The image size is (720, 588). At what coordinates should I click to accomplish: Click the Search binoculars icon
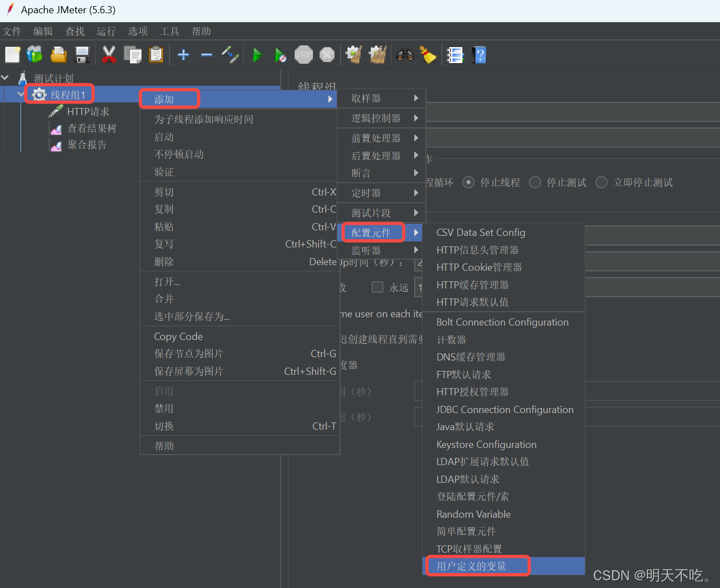pyautogui.click(x=405, y=54)
